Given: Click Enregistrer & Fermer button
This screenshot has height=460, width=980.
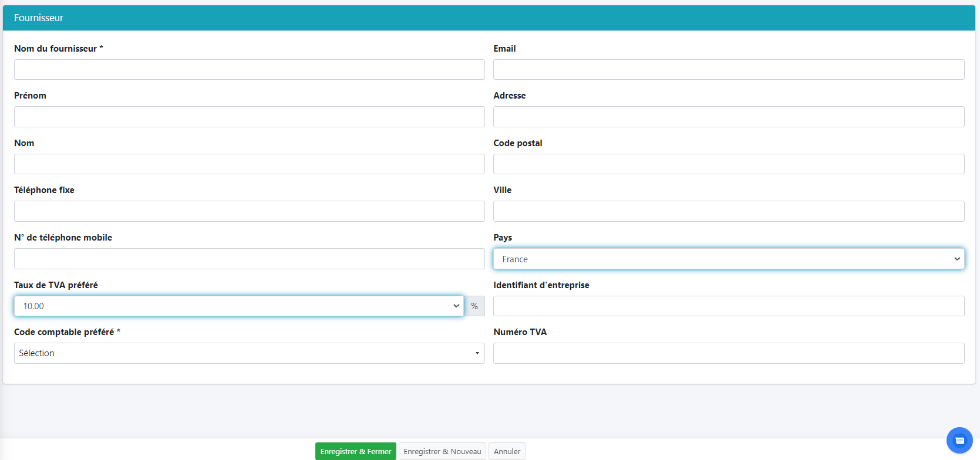Looking at the screenshot, I should pos(355,451).
